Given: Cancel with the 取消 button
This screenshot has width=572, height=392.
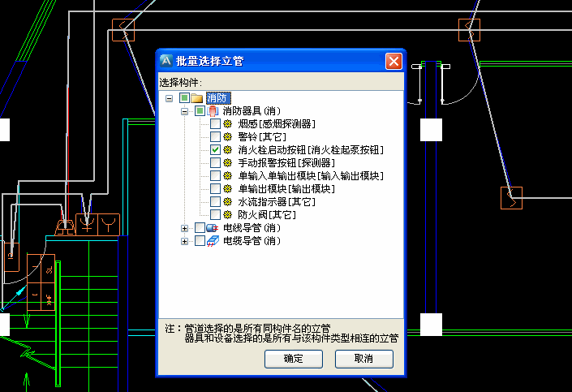Looking at the screenshot, I should 364,359.
